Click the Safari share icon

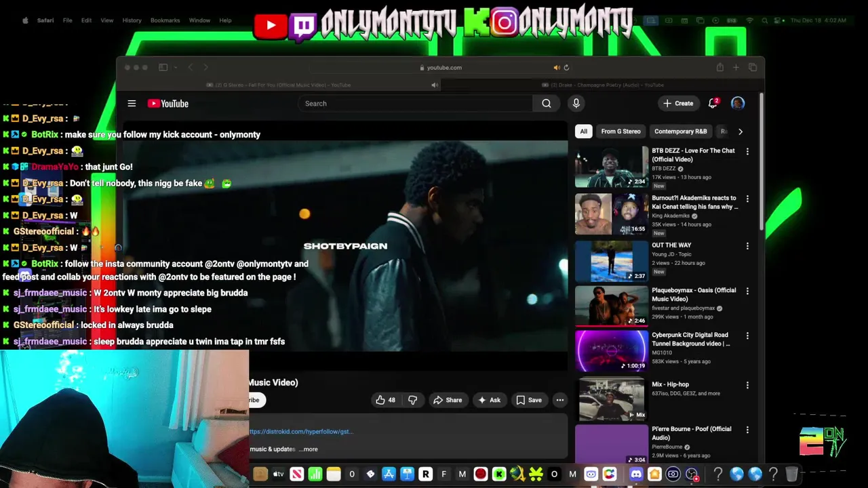(719, 67)
